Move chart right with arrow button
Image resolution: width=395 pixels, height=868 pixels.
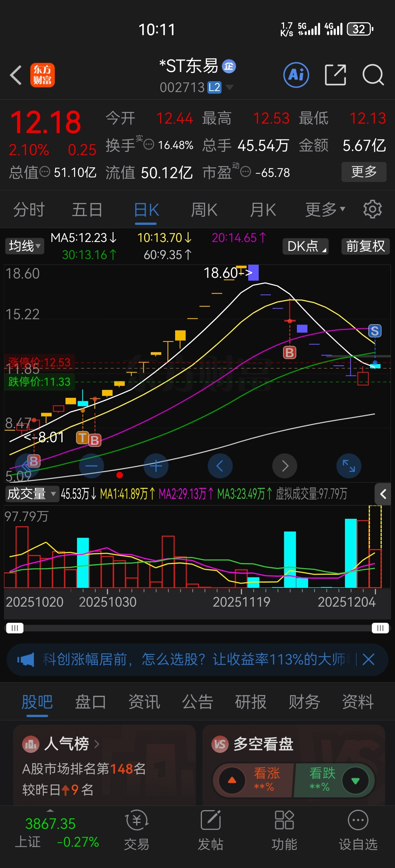285,466
